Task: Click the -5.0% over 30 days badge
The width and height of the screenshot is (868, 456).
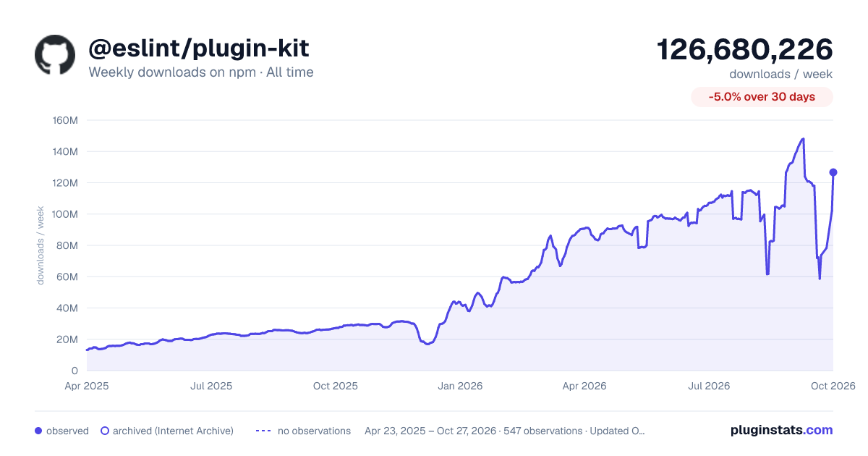Action: tap(762, 97)
